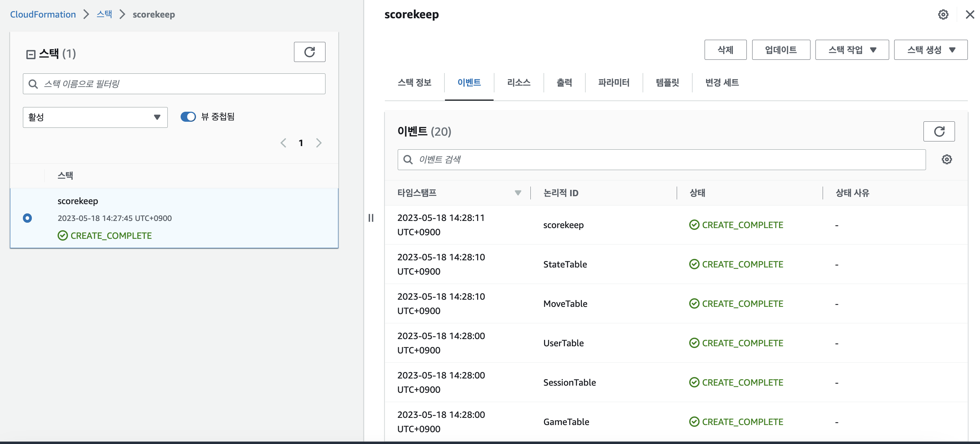The image size is (980, 444).
Task: Open the 활성 status filter dropdown
Action: coord(95,117)
